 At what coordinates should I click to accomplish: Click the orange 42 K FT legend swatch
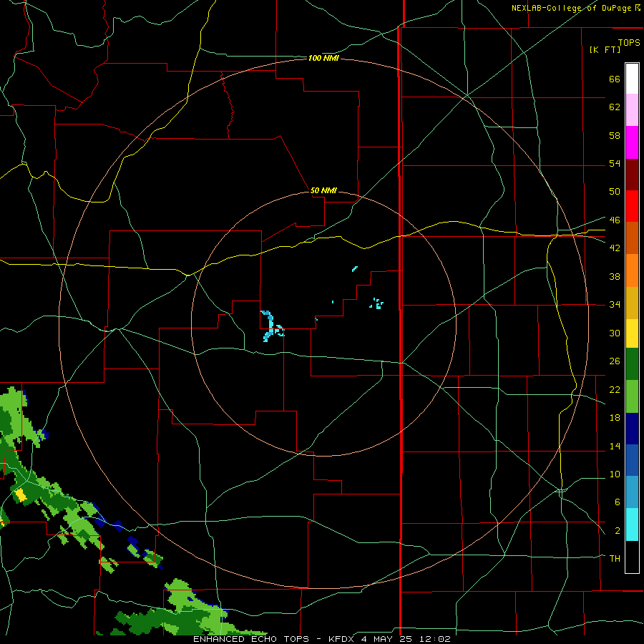[632, 270]
